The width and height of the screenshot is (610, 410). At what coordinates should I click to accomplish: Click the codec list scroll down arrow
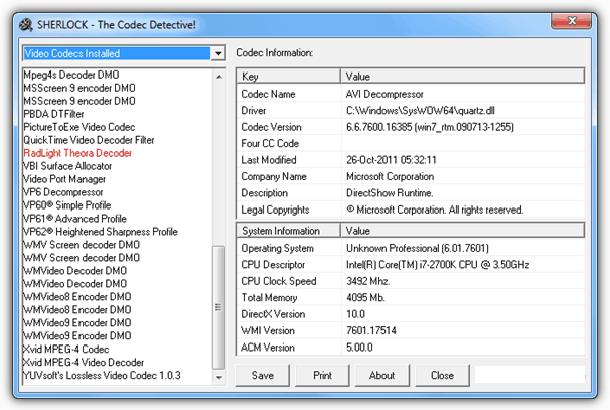click(x=219, y=377)
